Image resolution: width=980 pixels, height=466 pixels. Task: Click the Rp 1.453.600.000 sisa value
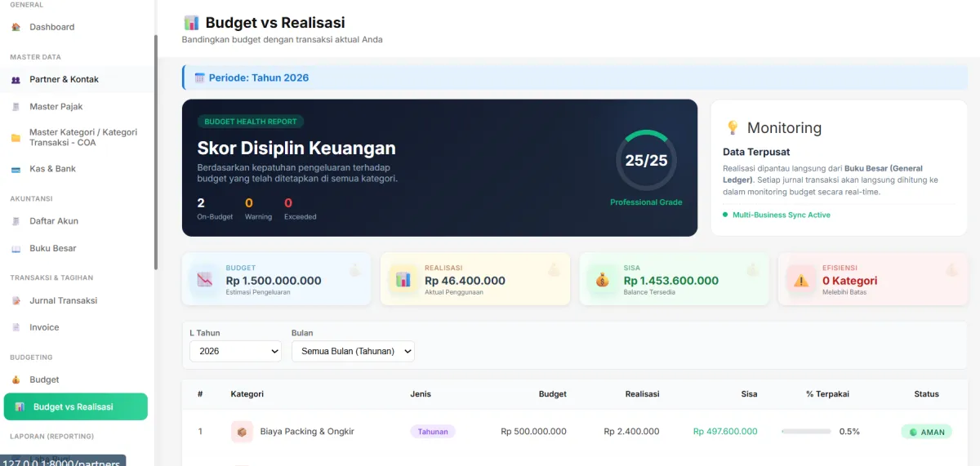(671, 281)
